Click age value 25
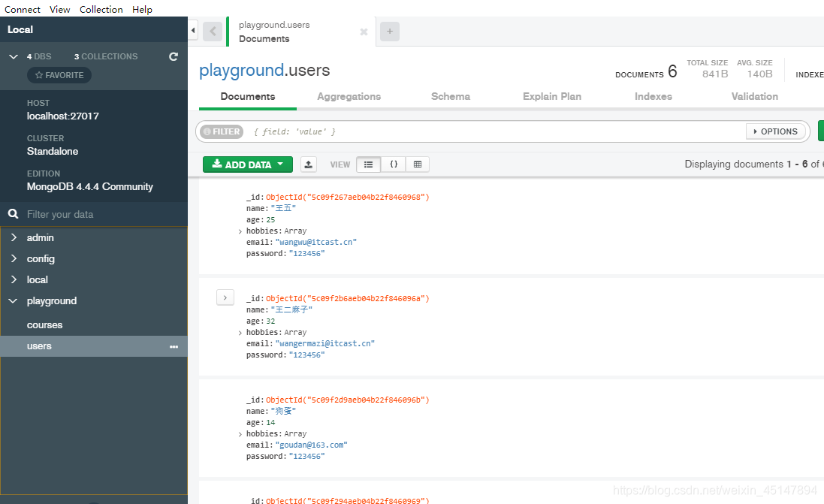 click(x=270, y=219)
